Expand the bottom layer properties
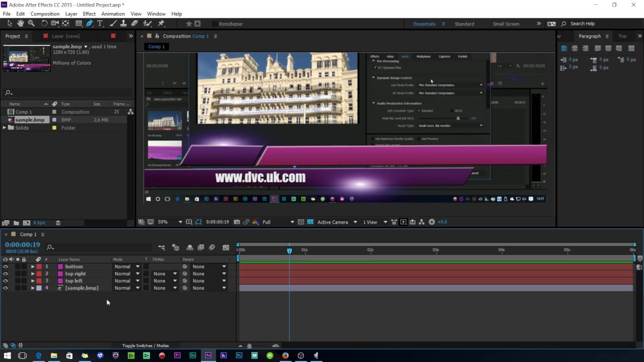This screenshot has height=362, width=644. [33, 267]
